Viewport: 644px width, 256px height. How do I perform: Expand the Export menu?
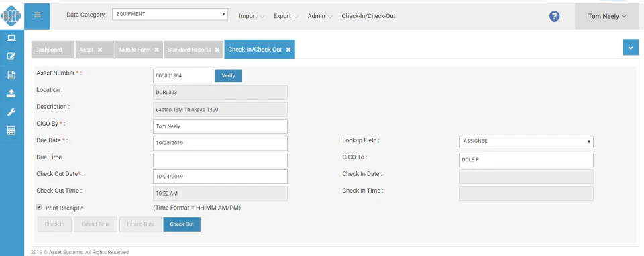pos(286,16)
